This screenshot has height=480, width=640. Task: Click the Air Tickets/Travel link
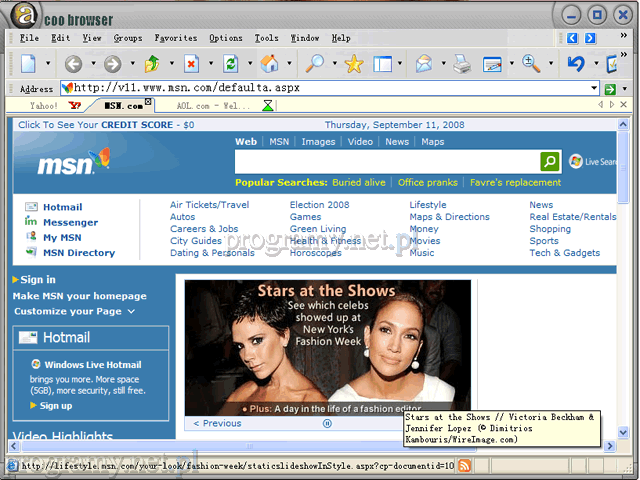click(209, 205)
